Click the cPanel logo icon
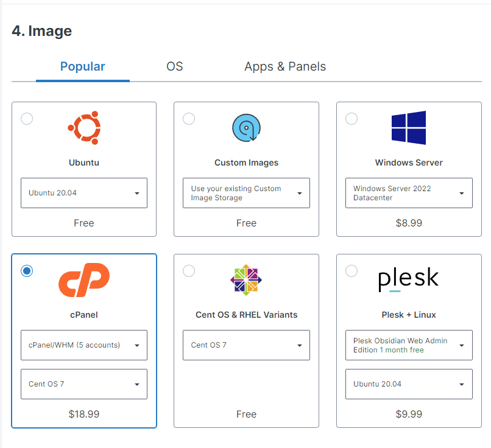Screen dimensions: 491x448 click(x=84, y=280)
